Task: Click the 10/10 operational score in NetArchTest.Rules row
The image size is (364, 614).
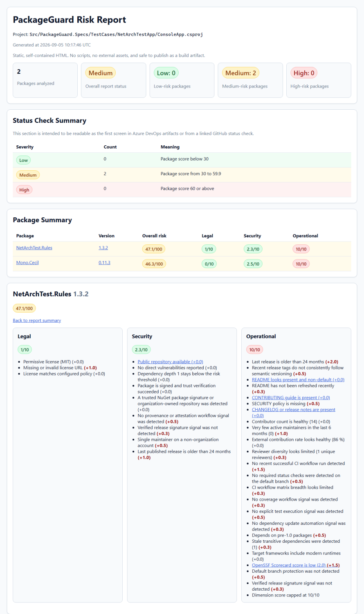Action: [x=301, y=249]
